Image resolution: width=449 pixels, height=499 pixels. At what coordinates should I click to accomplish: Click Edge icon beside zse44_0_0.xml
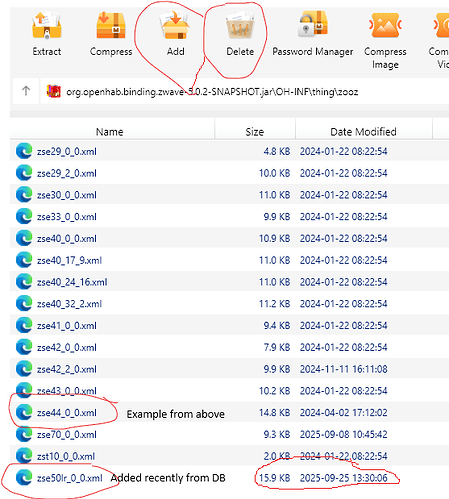coord(24,412)
